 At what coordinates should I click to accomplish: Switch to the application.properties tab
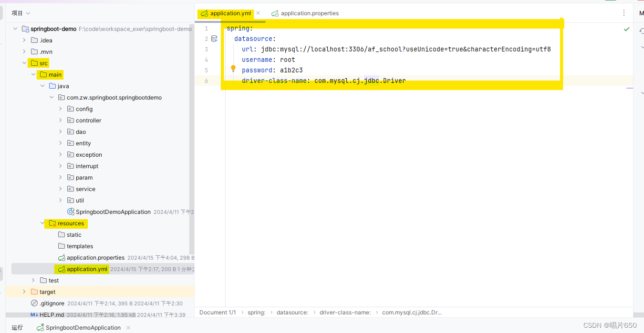(309, 13)
